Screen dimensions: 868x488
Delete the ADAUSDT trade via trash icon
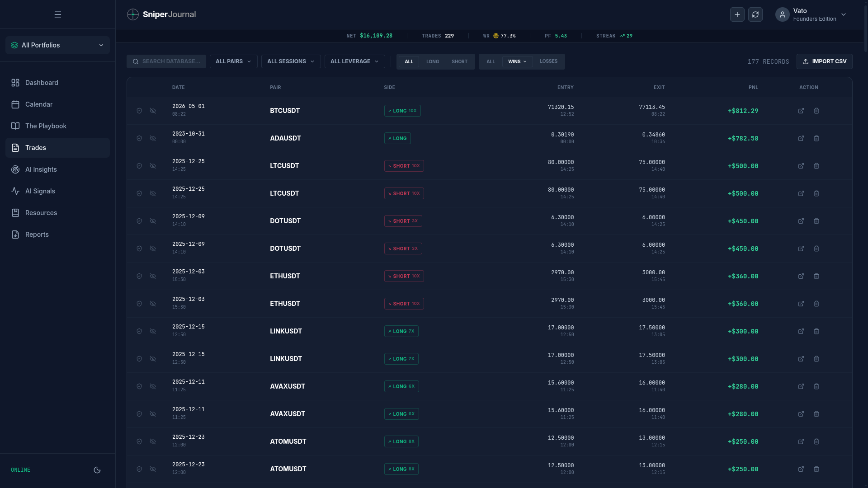click(x=816, y=138)
